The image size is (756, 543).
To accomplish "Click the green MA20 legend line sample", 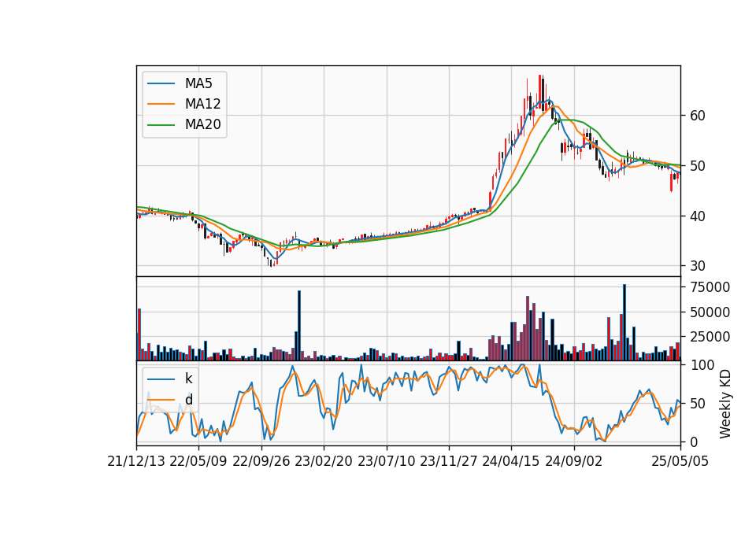I will point(161,125).
